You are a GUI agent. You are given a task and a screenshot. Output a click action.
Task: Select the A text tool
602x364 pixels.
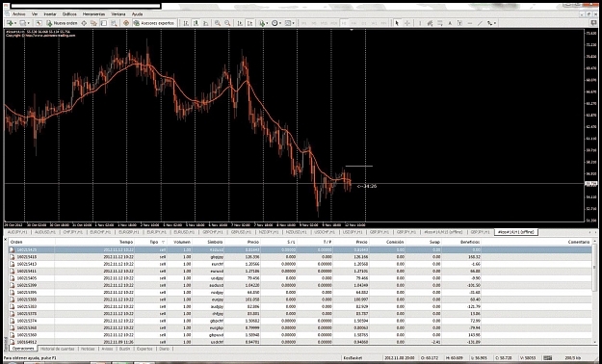coord(450,23)
